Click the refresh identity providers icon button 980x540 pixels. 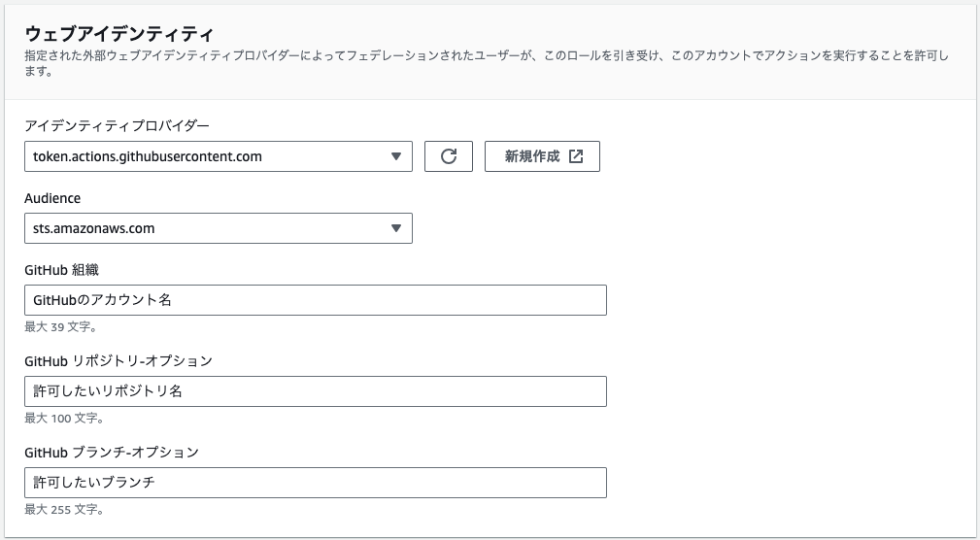[449, 156]
